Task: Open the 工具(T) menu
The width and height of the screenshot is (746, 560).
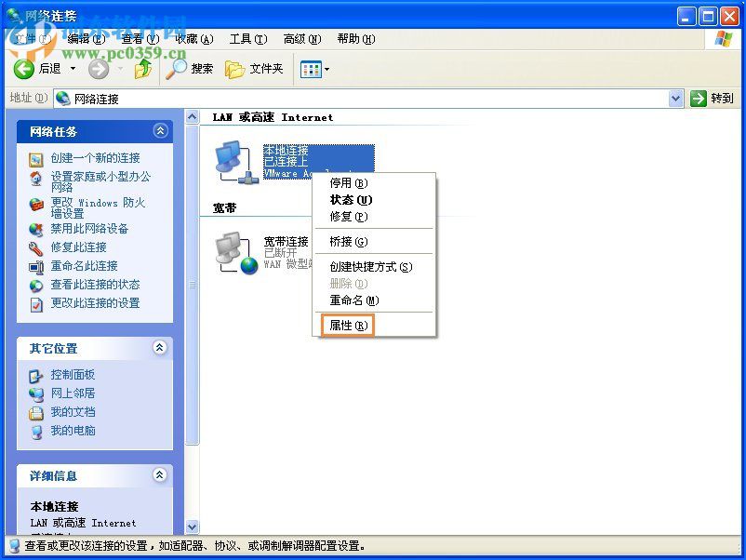Action: point(247,39)
